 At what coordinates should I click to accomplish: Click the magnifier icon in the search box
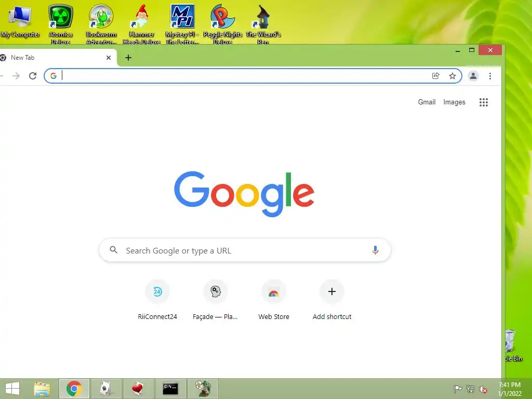point(114,250)
